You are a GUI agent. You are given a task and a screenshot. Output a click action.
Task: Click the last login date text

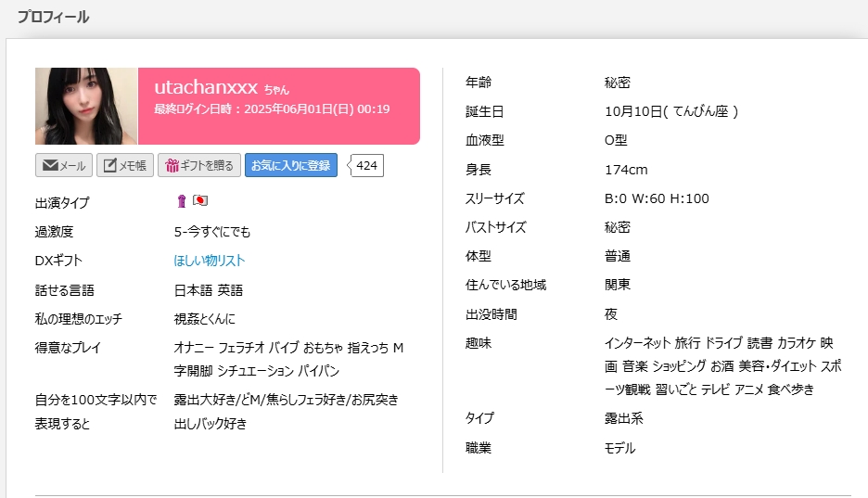[x=272, y=109]
